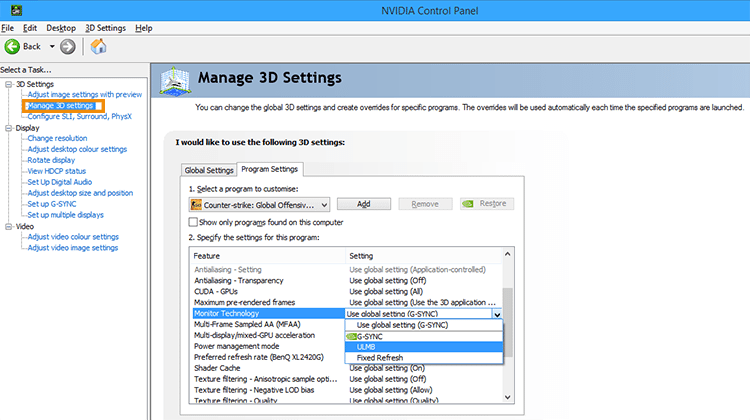Click the Counter-strike program icon in combo box
The width and height of the screenshot is (750, 420).
(196, 205)
